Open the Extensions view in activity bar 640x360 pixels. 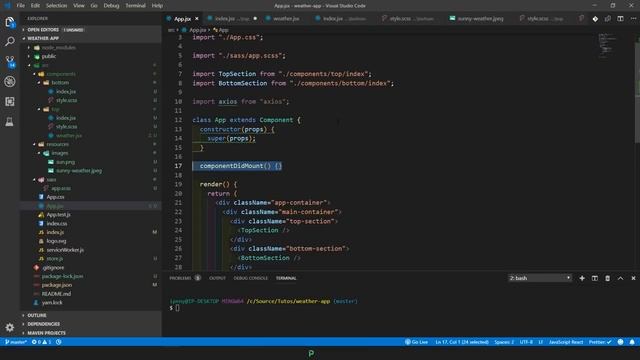[10, 101]
